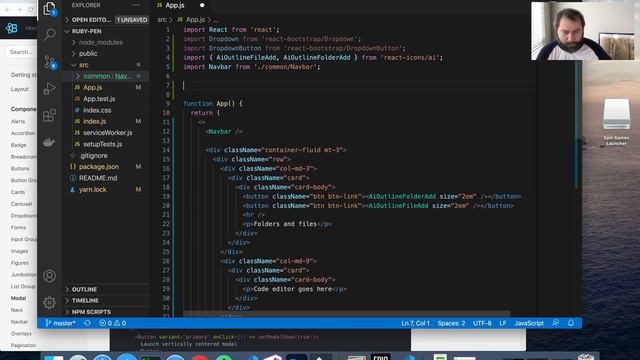Open the Manage gear icon
Screen dimensions: 640x360
tap(49, 302)
